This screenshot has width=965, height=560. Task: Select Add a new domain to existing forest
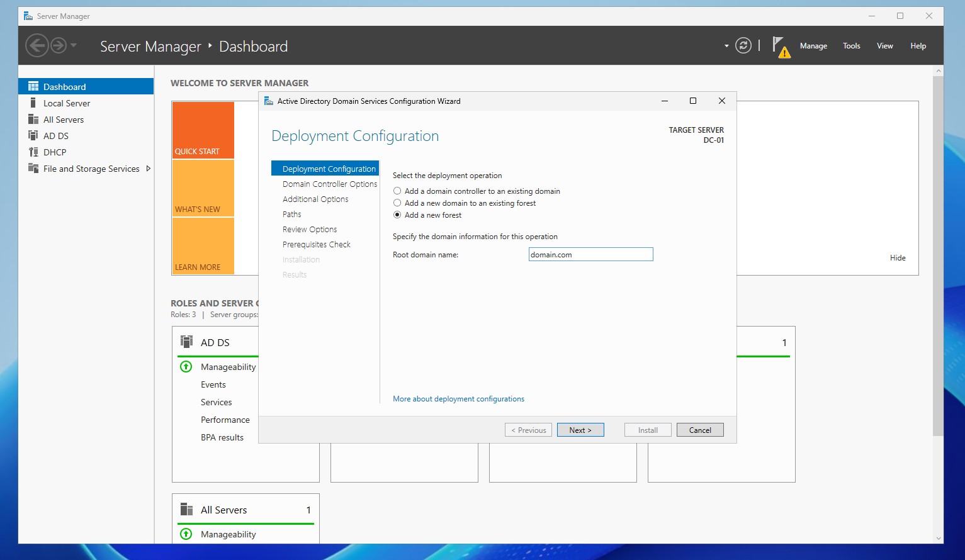397,203
